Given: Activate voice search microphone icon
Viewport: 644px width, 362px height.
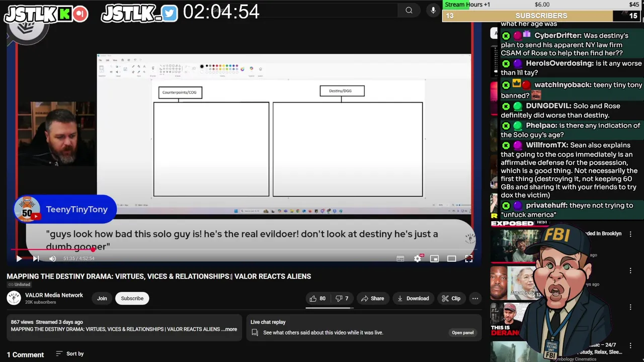Looking at the screenshot, I should tap(433, 10).
